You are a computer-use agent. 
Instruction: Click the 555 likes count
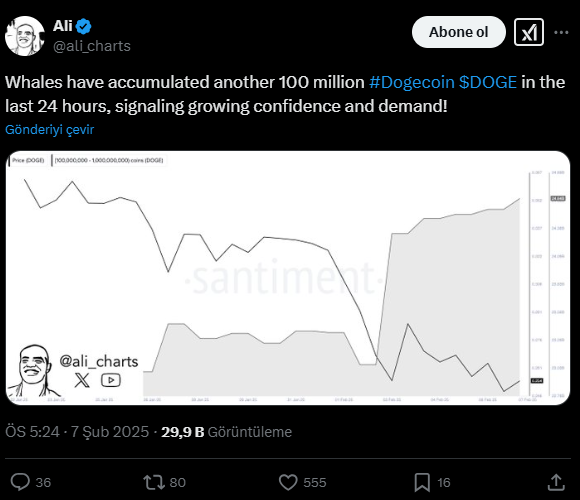coord(315,483)
